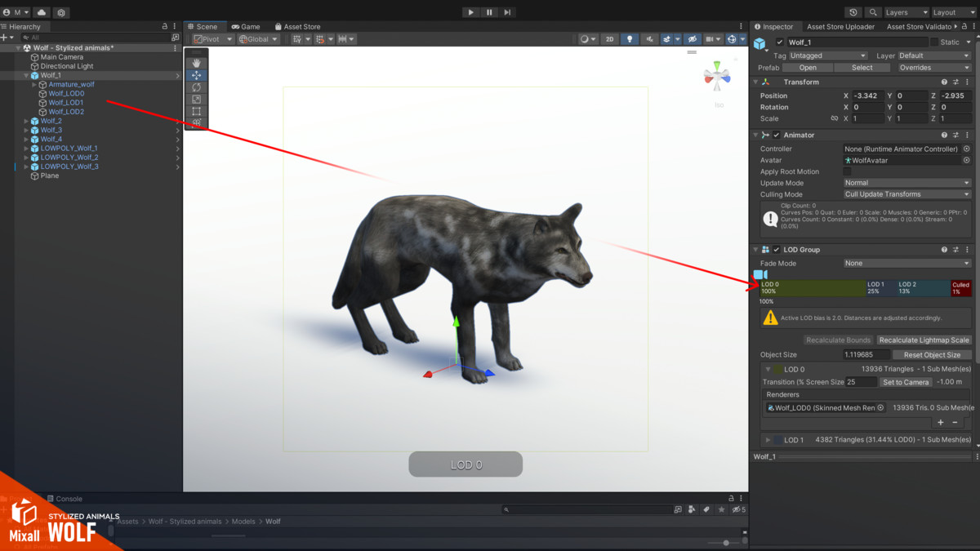Viewport: 980px width, 551px height.
Task: Click Recalculate Bounds button
Action: click(838, 340)
